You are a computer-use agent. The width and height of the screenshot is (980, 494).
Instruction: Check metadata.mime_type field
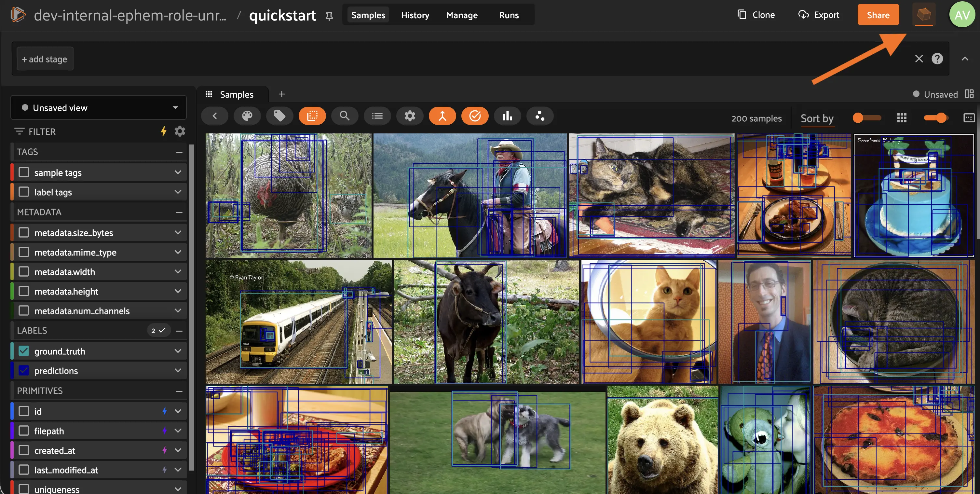point(23,252)
